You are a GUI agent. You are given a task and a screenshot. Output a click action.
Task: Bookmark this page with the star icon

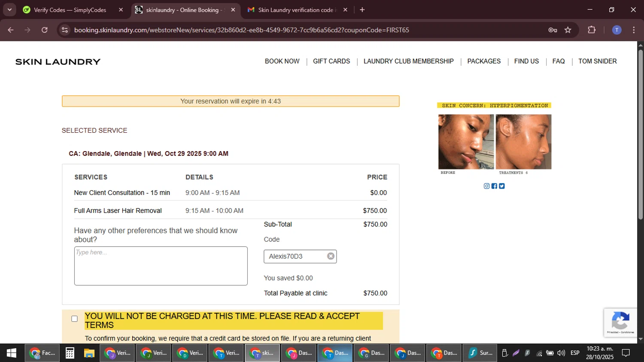tap(568, 30)
